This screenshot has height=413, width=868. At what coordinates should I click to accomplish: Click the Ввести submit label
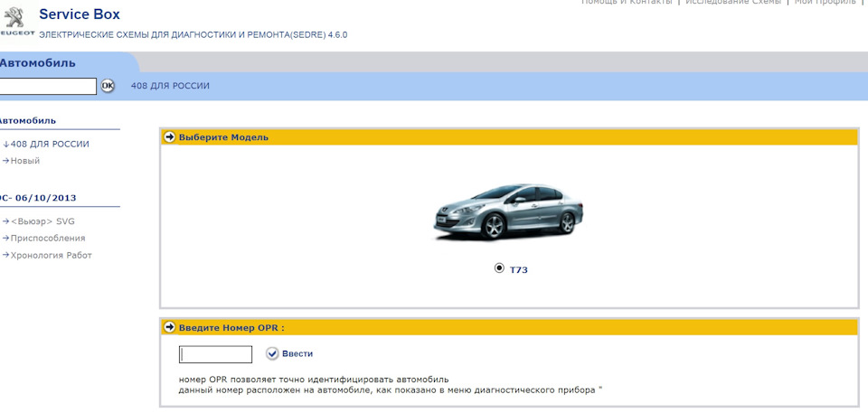(297, 353)
